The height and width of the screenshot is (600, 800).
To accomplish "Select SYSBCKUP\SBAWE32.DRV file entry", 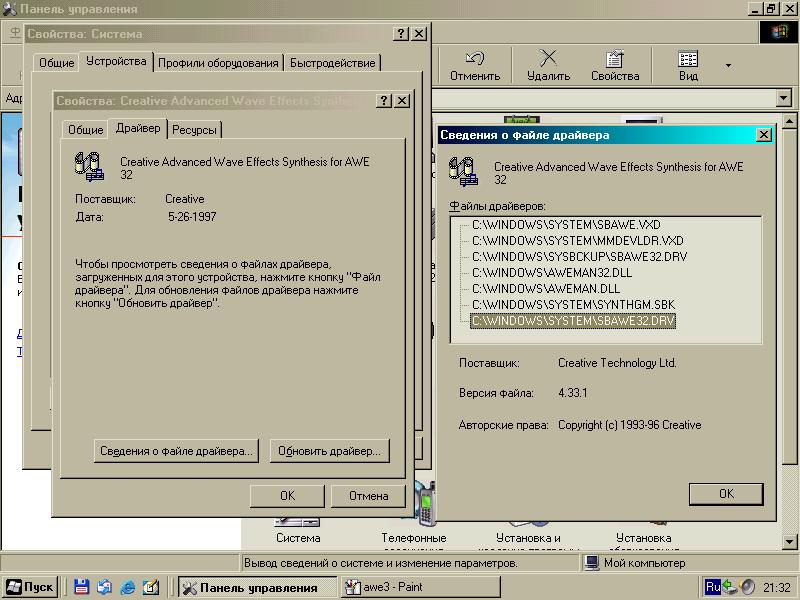I will click(x=579, y=256).
